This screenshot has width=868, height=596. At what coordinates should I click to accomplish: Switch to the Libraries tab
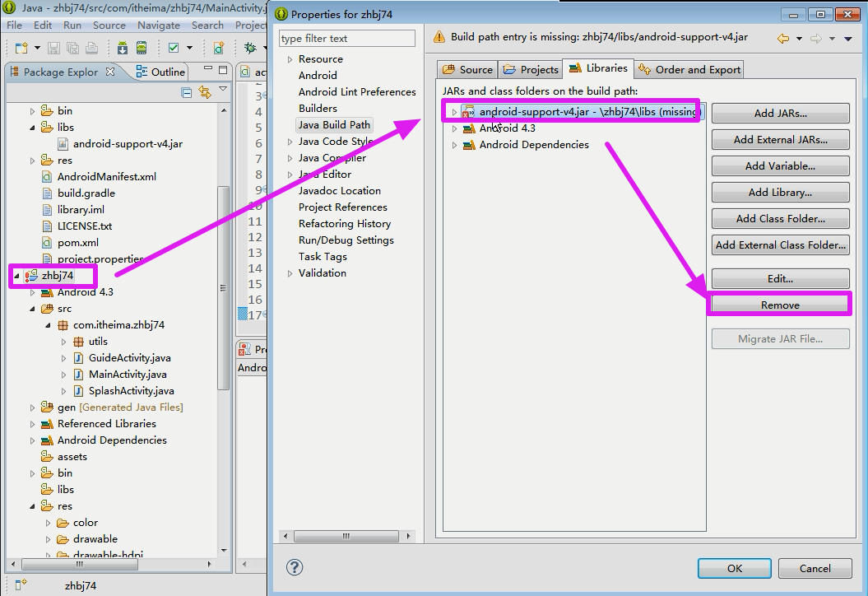click(598, 68)
